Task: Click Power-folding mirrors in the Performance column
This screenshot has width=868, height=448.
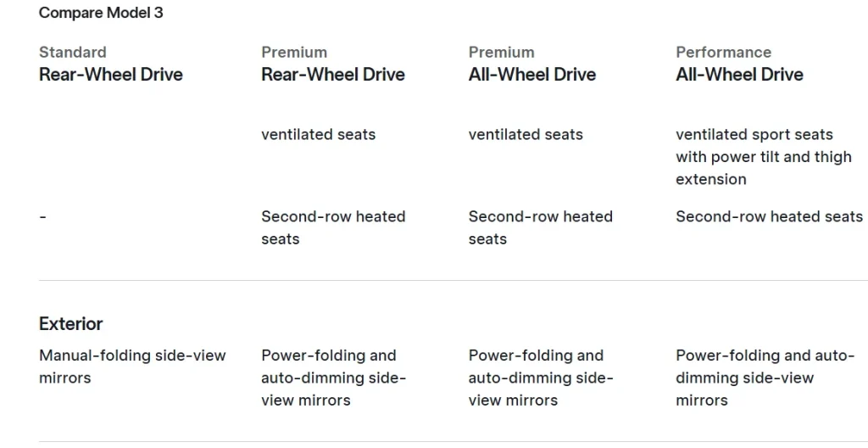Action: pyautogui.click(x=765, y=378)
